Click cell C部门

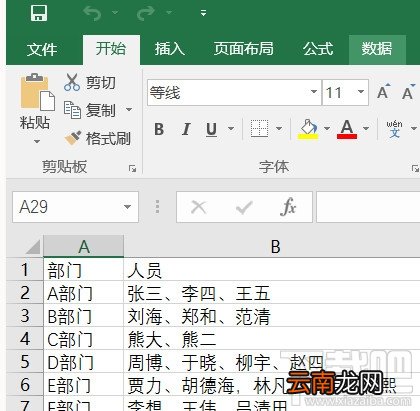83,339
